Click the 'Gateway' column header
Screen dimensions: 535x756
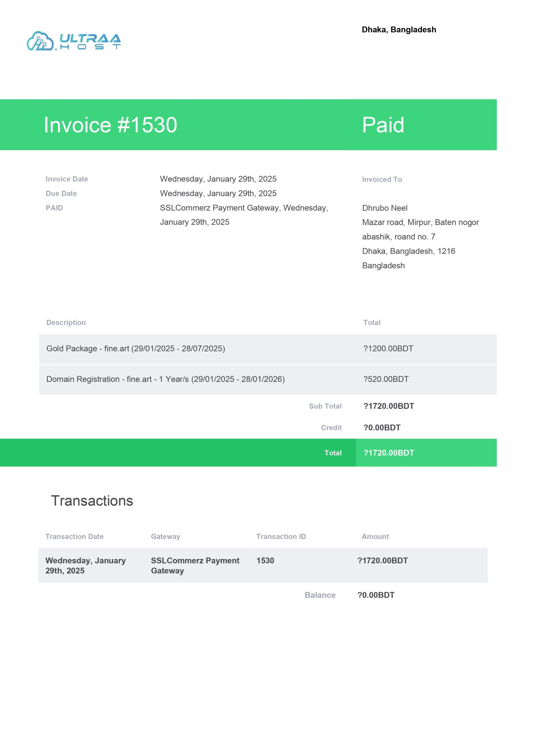pyautogui.click(x=165, y=537)
